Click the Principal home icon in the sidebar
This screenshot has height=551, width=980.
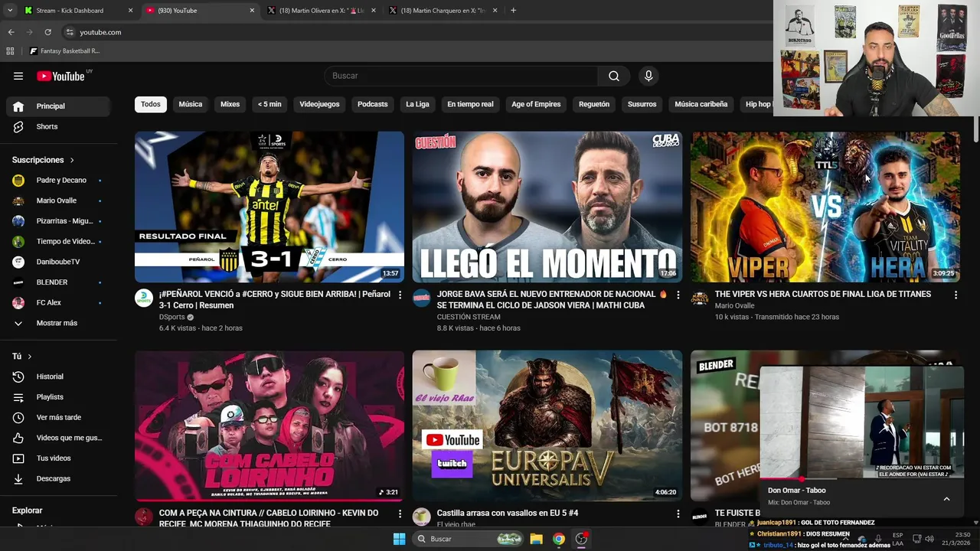[x=18, y=106]
